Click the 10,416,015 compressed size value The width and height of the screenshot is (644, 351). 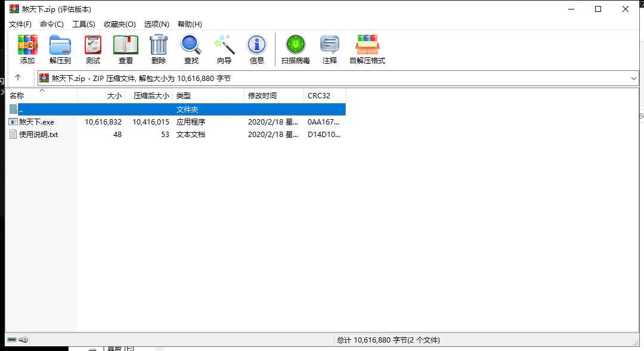point(151,122)
